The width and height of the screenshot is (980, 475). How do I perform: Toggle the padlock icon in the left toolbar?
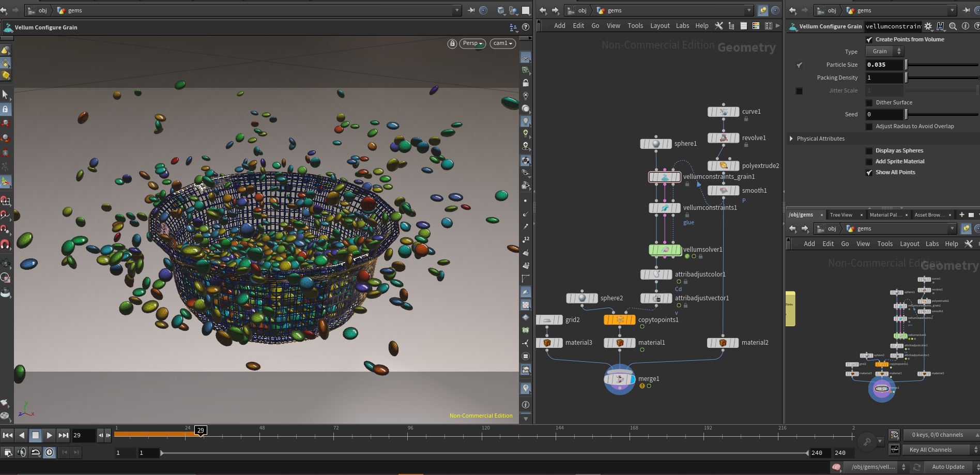tap(5, 109)
